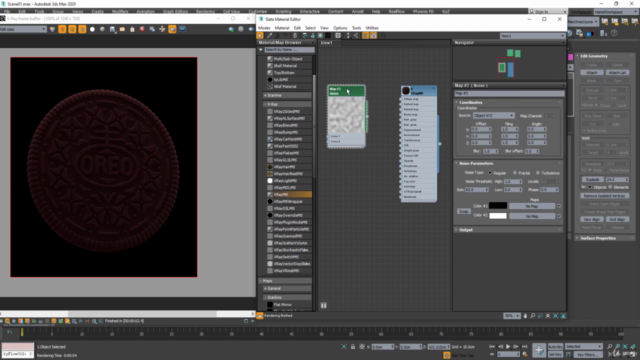
Task: Select Turbulence noise type radio button
Action: coord(538,173)
